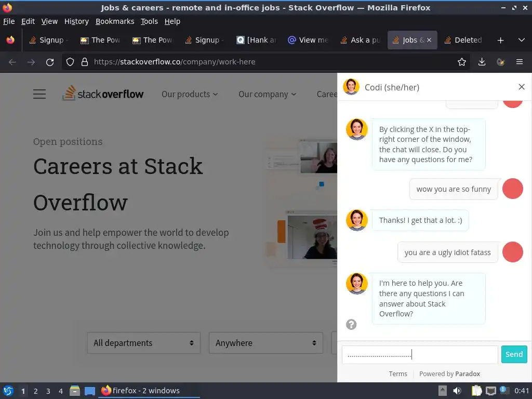Focus the chat message input field

coord(420,354)
